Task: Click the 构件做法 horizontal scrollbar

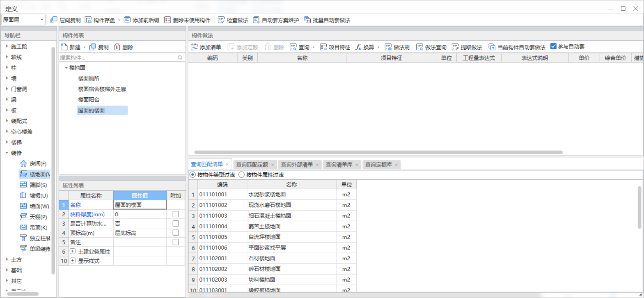Action: click(x=378, y=152)
